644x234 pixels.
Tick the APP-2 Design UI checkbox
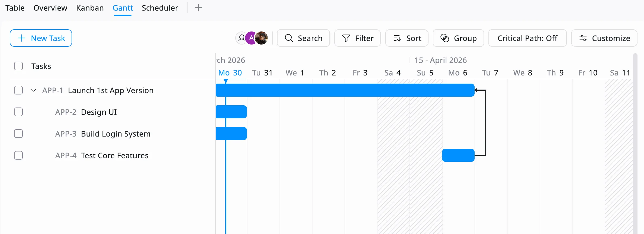(x=18, y=112)
